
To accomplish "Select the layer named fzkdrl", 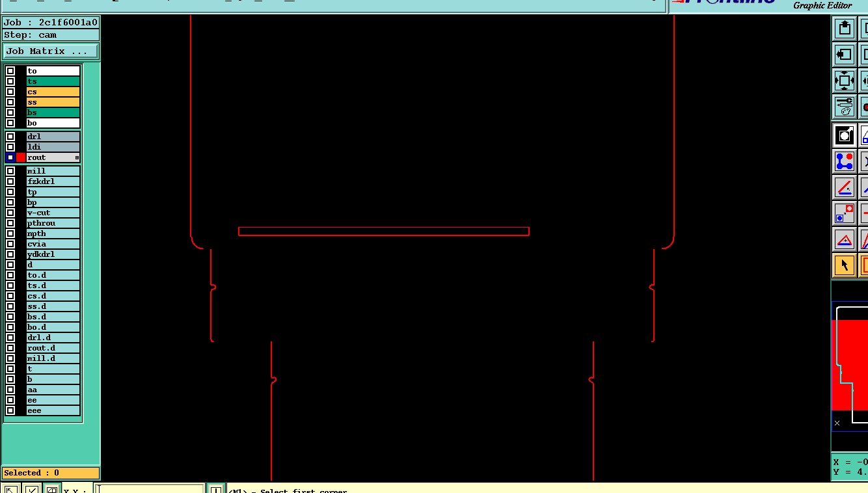I will click(x=53, y=181).
